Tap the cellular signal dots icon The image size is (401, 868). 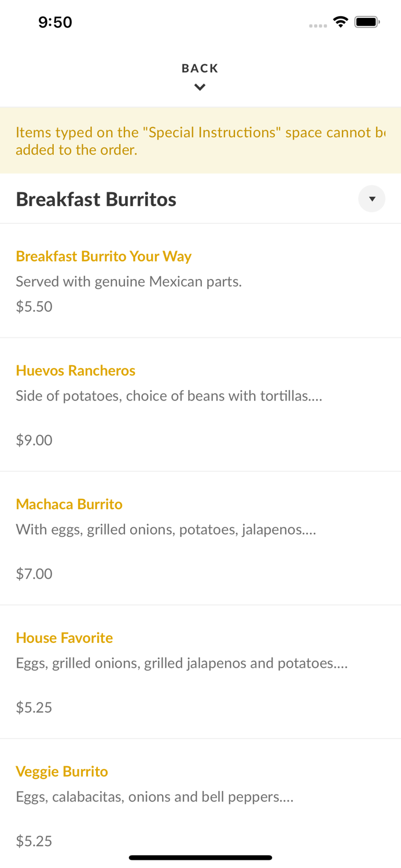coord(318,24)
